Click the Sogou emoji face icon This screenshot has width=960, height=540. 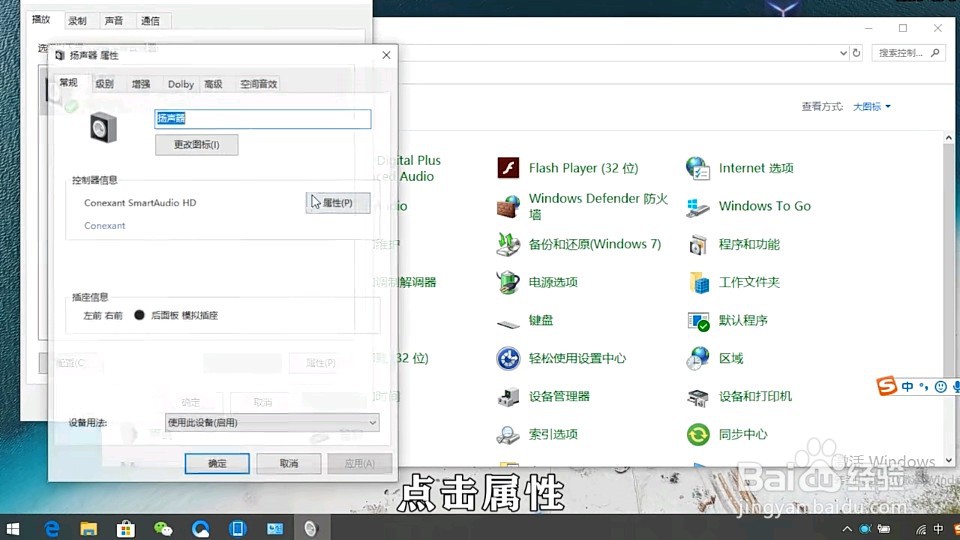click(x=940, y=386)
